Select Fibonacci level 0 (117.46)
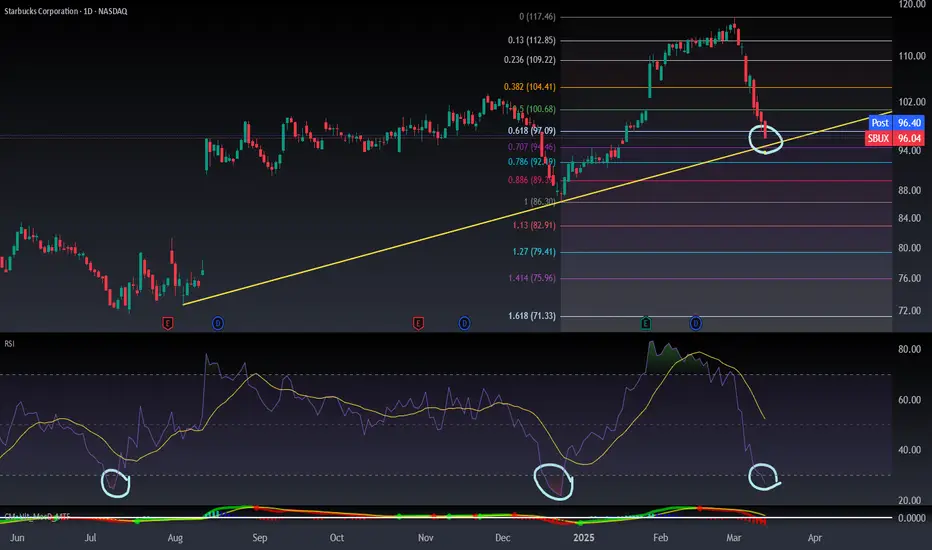 (537, 17)
